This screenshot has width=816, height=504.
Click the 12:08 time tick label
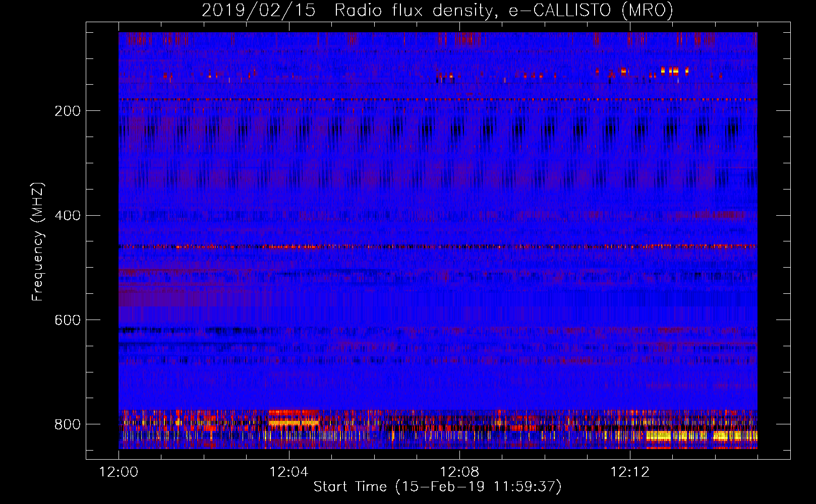(459, 472)
